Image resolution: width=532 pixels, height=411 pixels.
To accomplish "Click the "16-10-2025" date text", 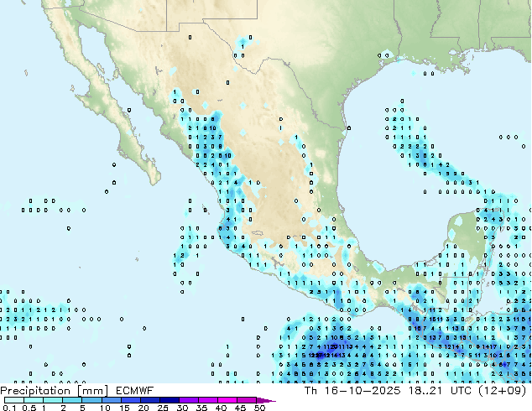I will point(362,391).
